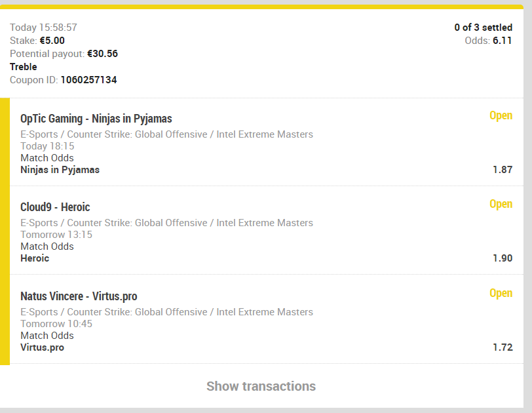
Task: Select the Cloud9 - Heroic match title
Action: (x=55, y=207)
